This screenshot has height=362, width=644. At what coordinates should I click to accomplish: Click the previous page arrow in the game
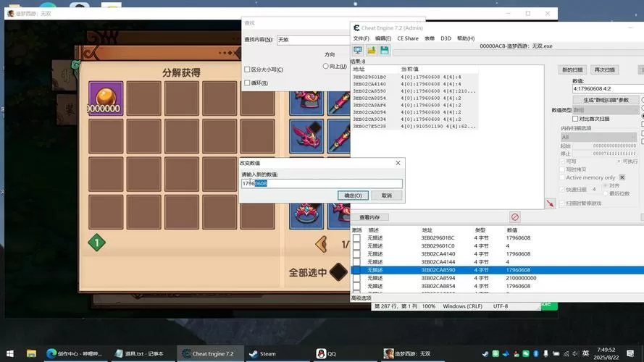(x=321, y=244)
